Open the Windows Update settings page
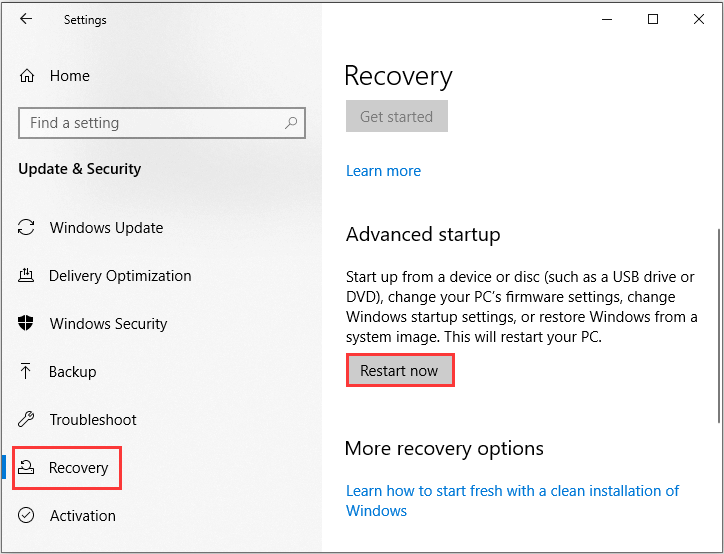This screenshot has height=554, width=724. pos(106,228)
